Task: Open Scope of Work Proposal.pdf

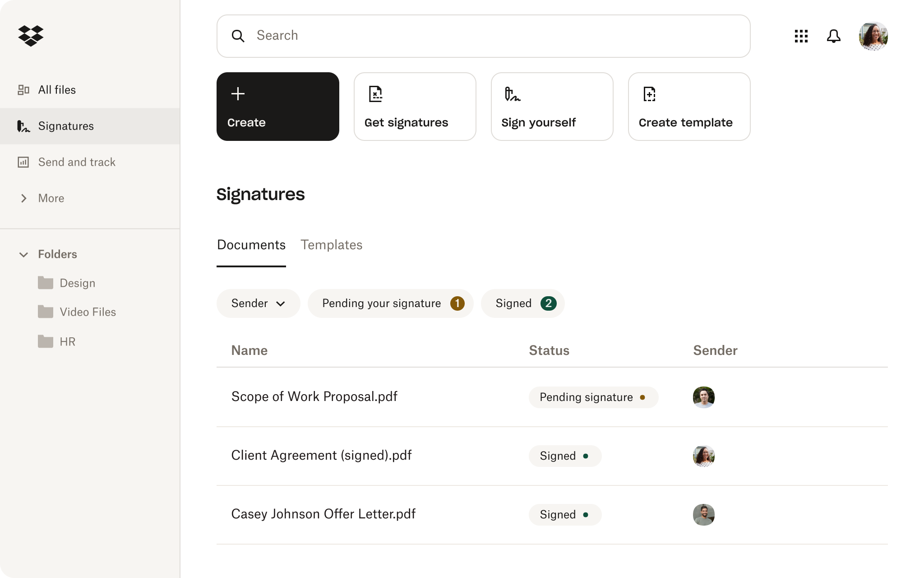Action: pos(314,397)
